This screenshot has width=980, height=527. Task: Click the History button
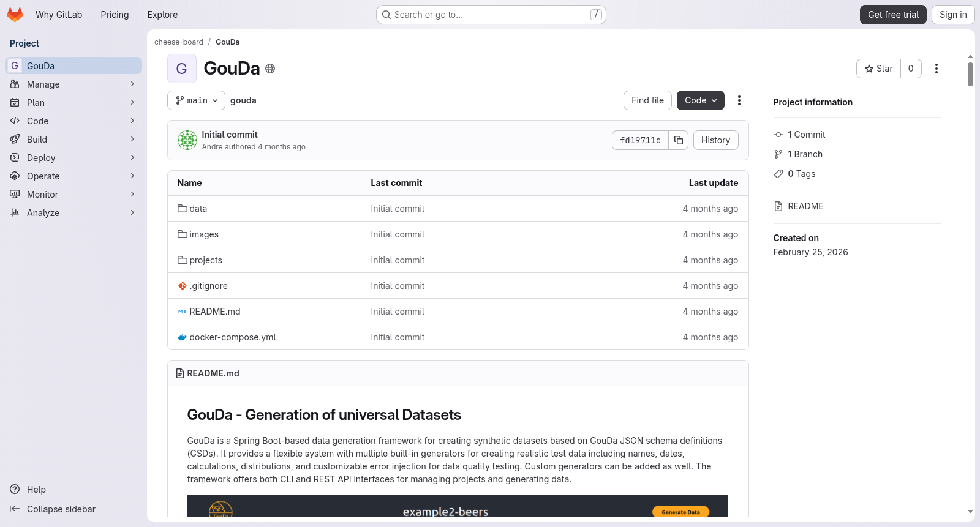point(715,140)
